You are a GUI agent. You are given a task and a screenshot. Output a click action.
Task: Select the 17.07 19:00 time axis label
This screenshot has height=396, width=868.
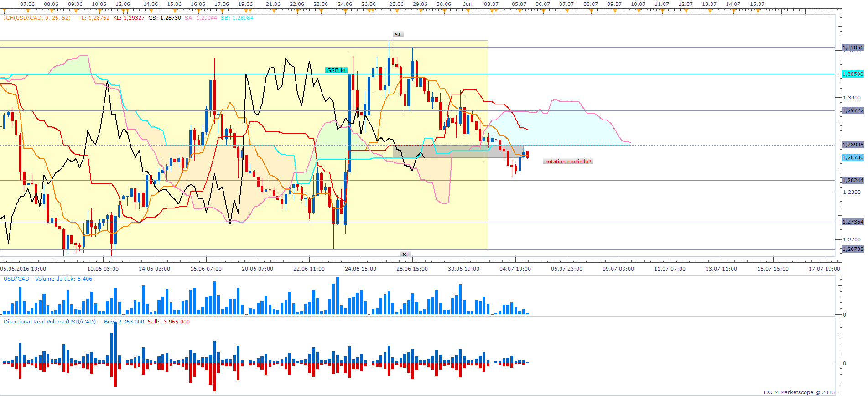click(x=824, y=269)
